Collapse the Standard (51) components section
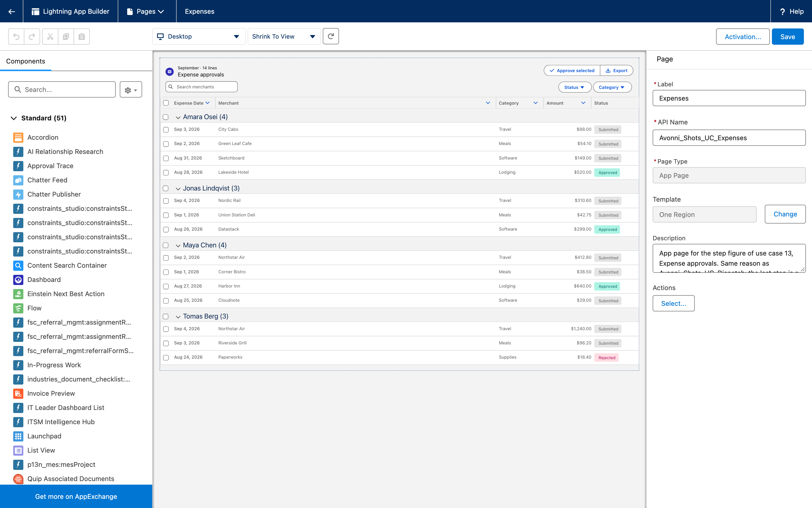 pos(14,118)
